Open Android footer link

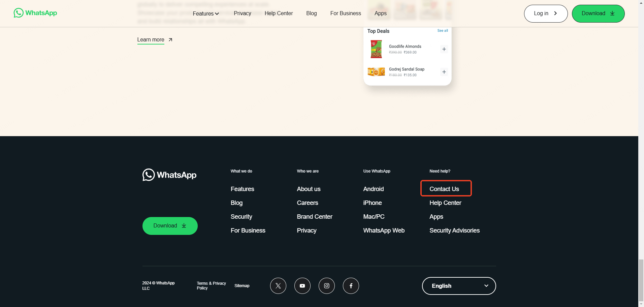373,189
